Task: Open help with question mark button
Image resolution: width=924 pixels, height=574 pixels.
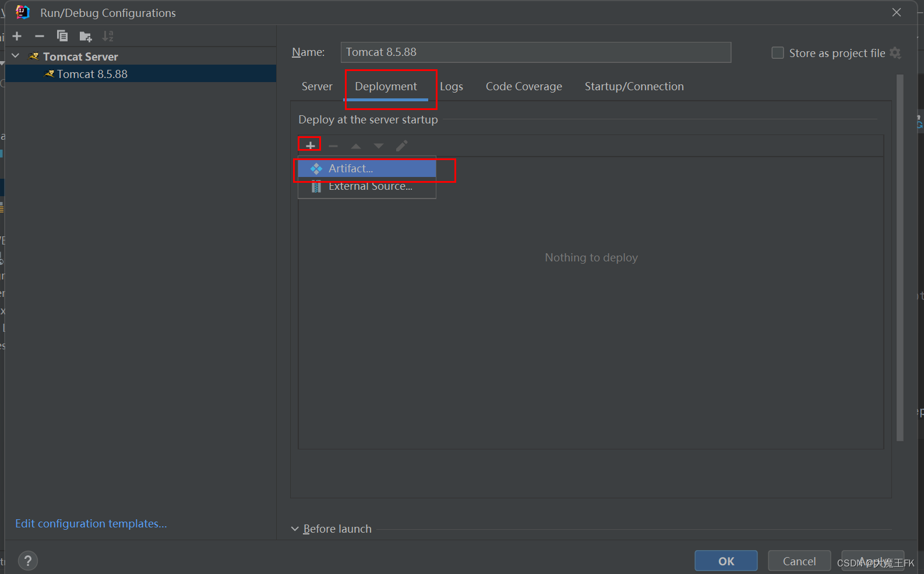Action: point(28,561)
